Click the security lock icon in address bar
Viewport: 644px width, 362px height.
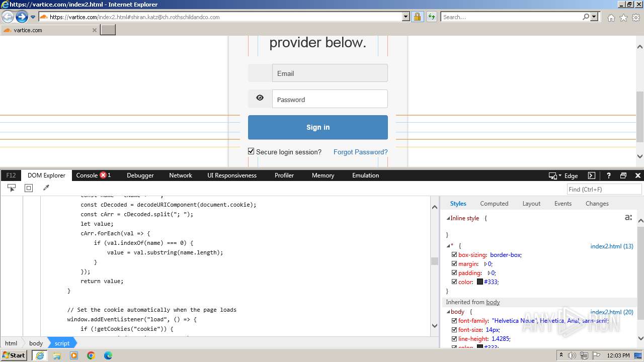tap(417, 17)
